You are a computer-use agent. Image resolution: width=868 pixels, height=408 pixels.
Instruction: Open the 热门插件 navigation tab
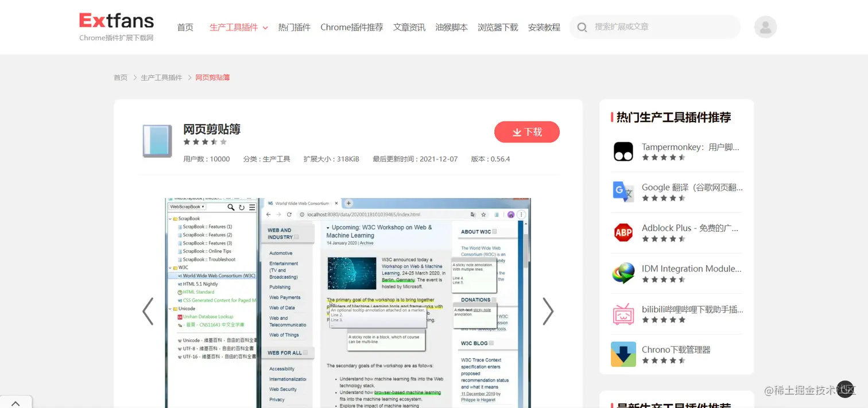[294, 28]
